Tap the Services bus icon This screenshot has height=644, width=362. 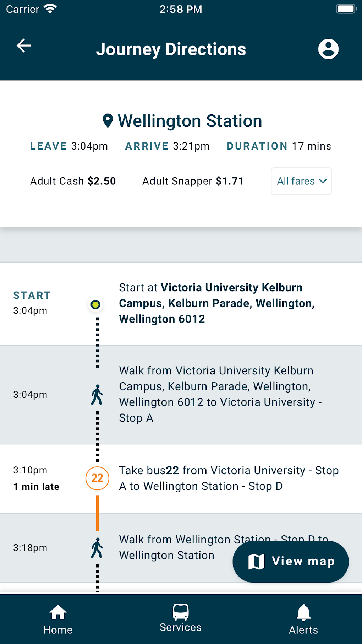coord(180,610)
